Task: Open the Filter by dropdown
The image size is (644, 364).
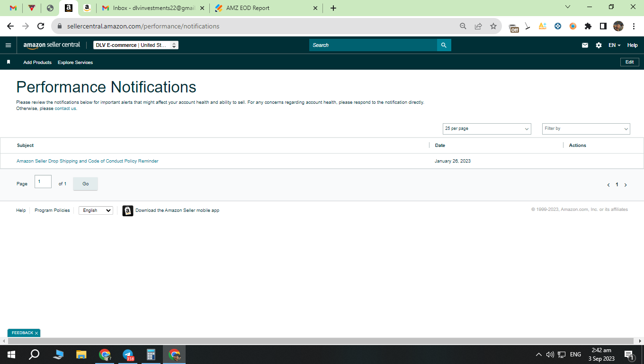Action: 586,128
